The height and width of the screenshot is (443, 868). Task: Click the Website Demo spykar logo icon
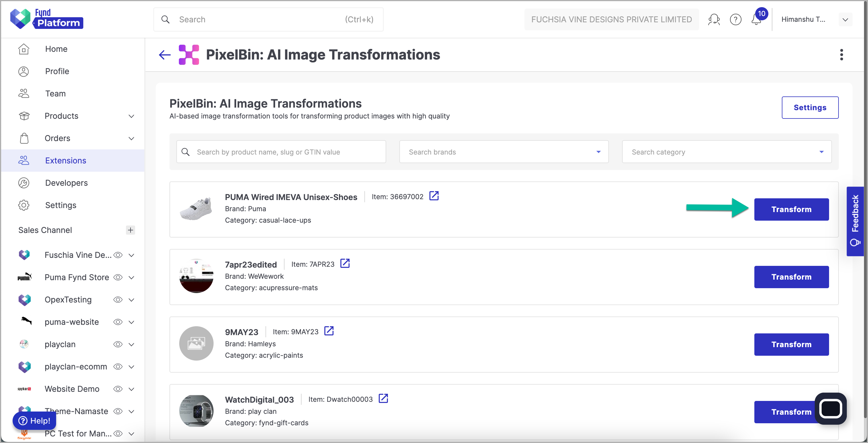(24, 389)
